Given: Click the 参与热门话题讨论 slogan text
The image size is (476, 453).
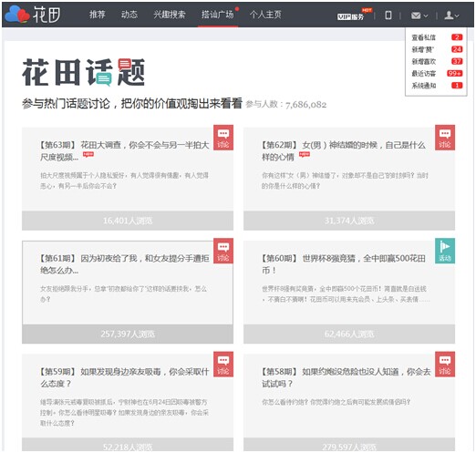Looking at the screenshot, I should [x=132, y=104].
